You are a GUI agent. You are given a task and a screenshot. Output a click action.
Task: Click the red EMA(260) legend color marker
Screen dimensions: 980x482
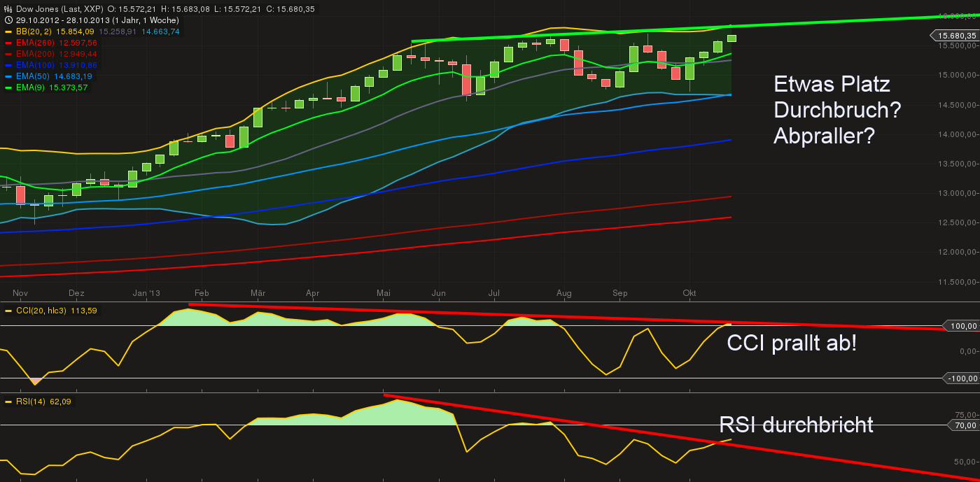tap(10, 43)
